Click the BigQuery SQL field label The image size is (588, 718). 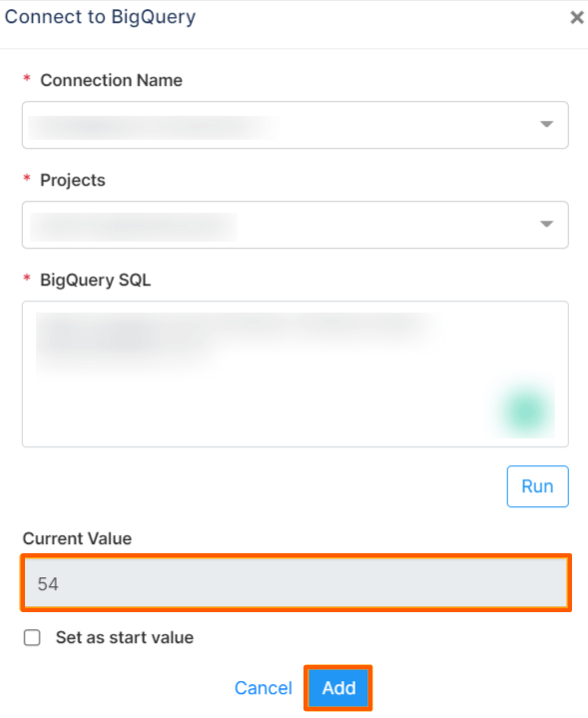pos(95,280)
